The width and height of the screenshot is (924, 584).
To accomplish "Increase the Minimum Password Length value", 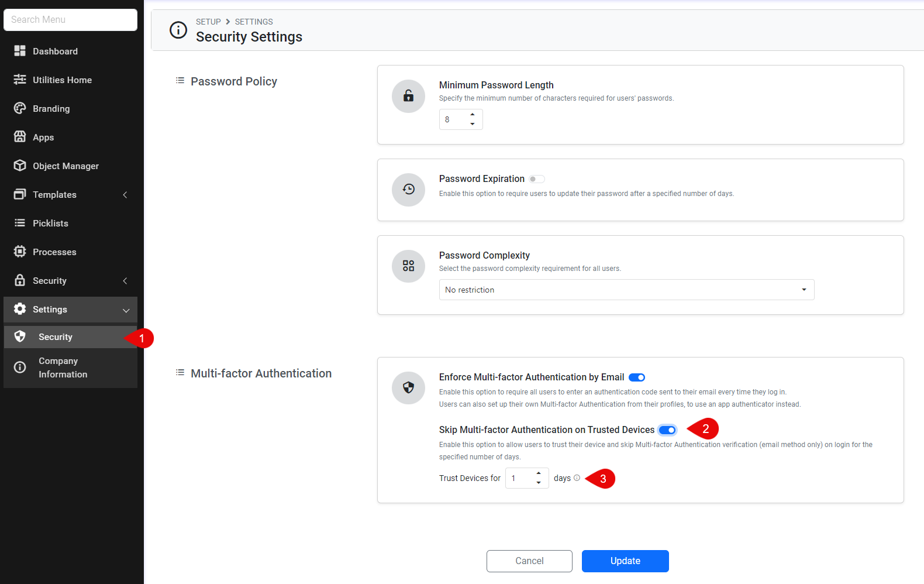I will [473, 115].
